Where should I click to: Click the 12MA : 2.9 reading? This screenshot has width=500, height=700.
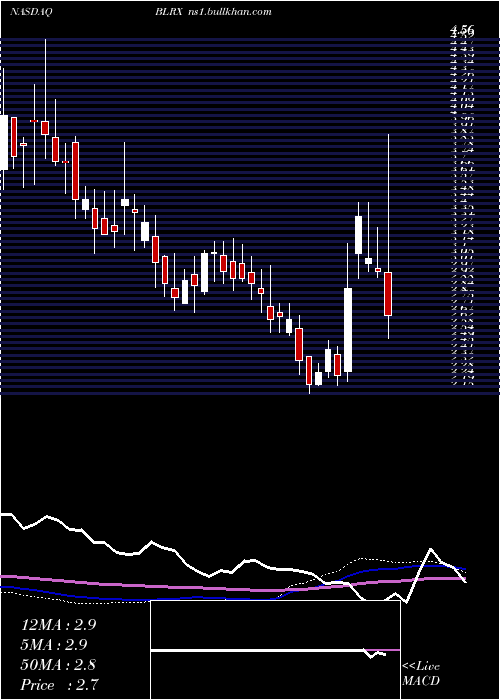pyautogui.click(x=58, y=625)
